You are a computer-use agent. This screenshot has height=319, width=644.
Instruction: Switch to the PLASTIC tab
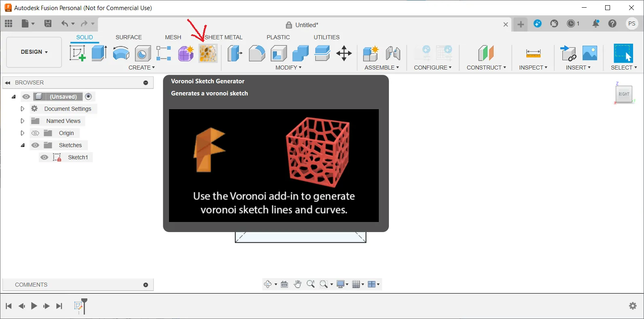pyautogui.click(x=278, y=37)
